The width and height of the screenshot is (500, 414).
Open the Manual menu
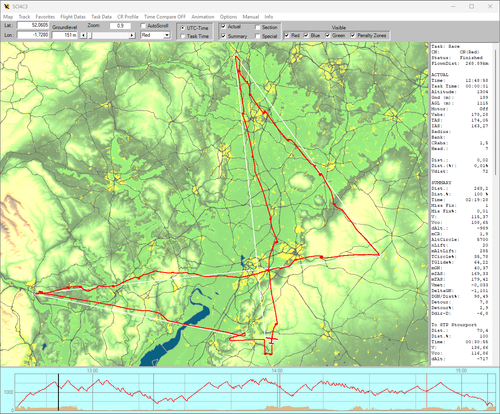coord(251,17)
